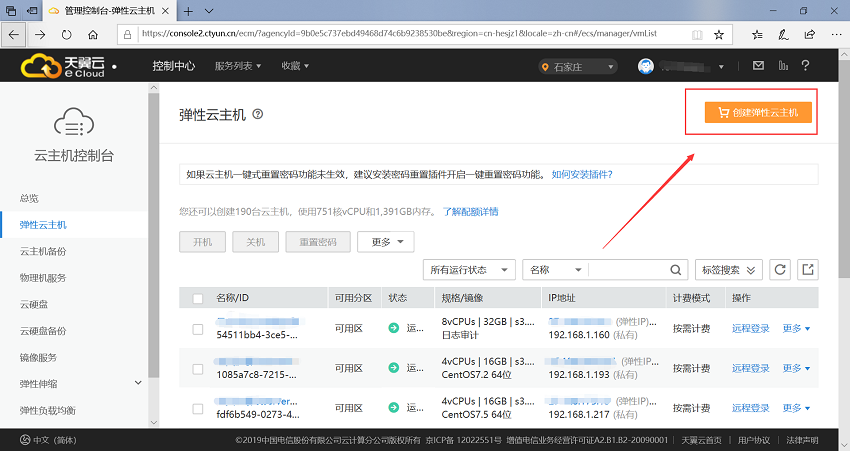Click the help icon next to 弹性云主机 title
This screenshot has width=850, height=451.
(x=258, y=115)
